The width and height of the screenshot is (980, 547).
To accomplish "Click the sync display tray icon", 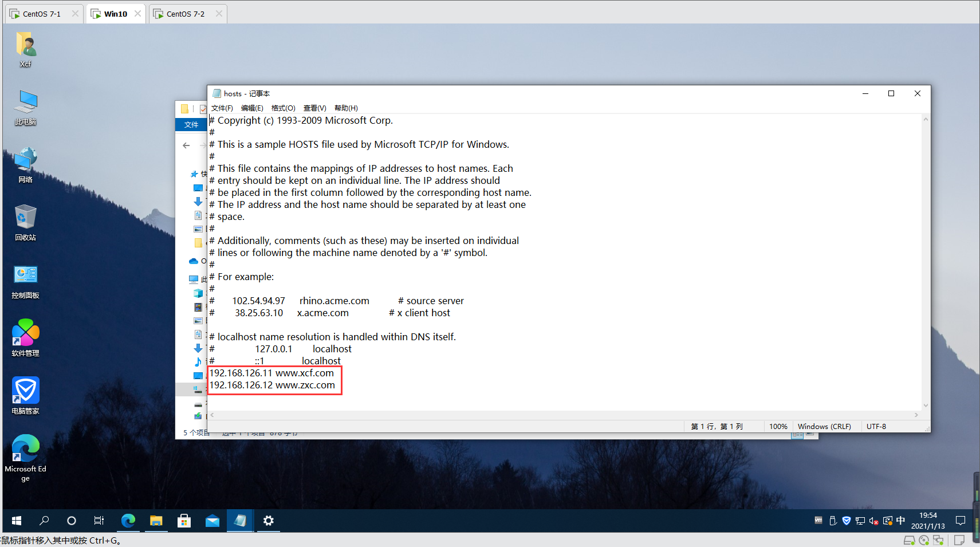I will (888, 521).
